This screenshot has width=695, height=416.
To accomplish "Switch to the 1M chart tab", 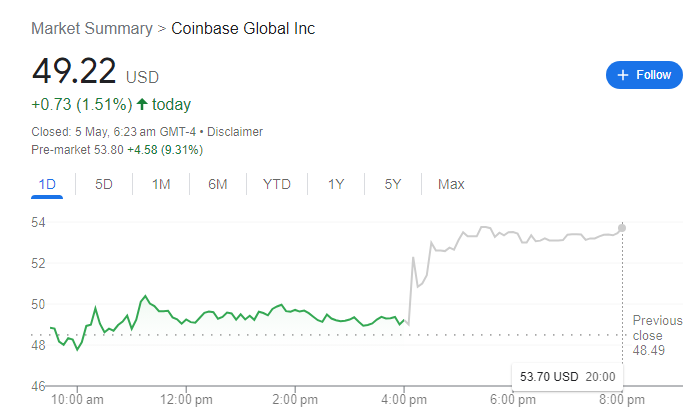I will coord(161,184).
